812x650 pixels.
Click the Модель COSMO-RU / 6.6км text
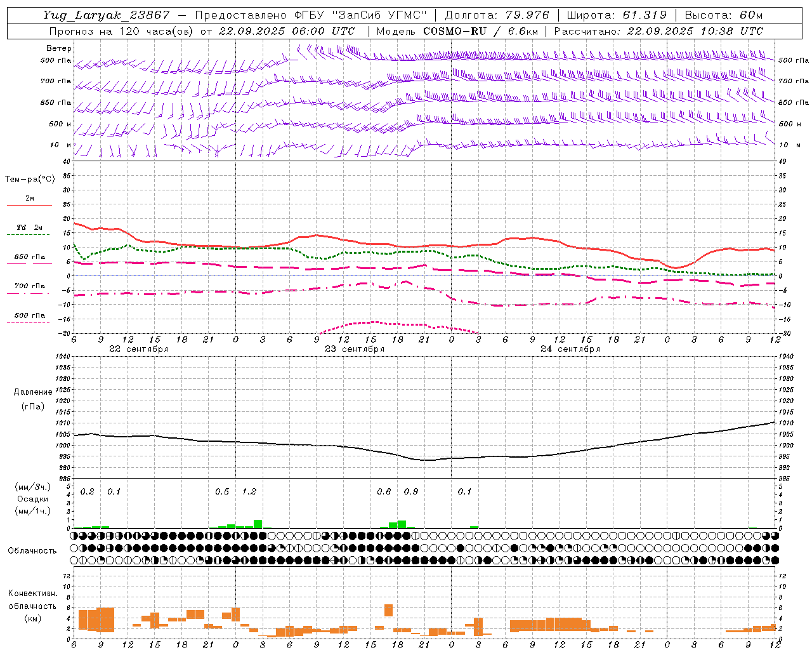click(457, 31)
